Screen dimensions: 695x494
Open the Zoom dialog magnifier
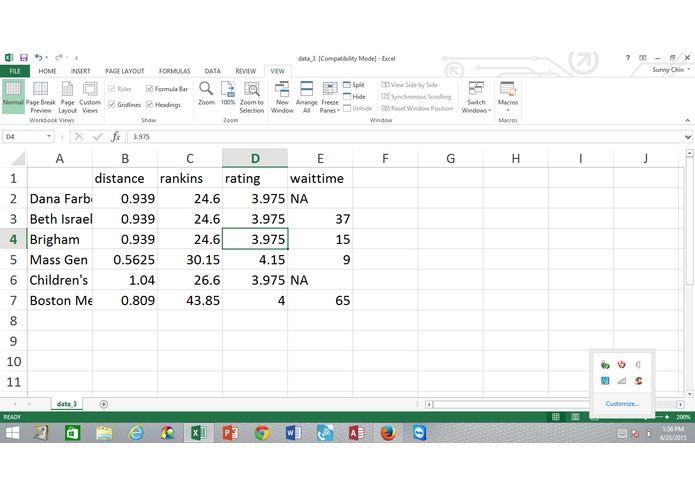[206, 93]
